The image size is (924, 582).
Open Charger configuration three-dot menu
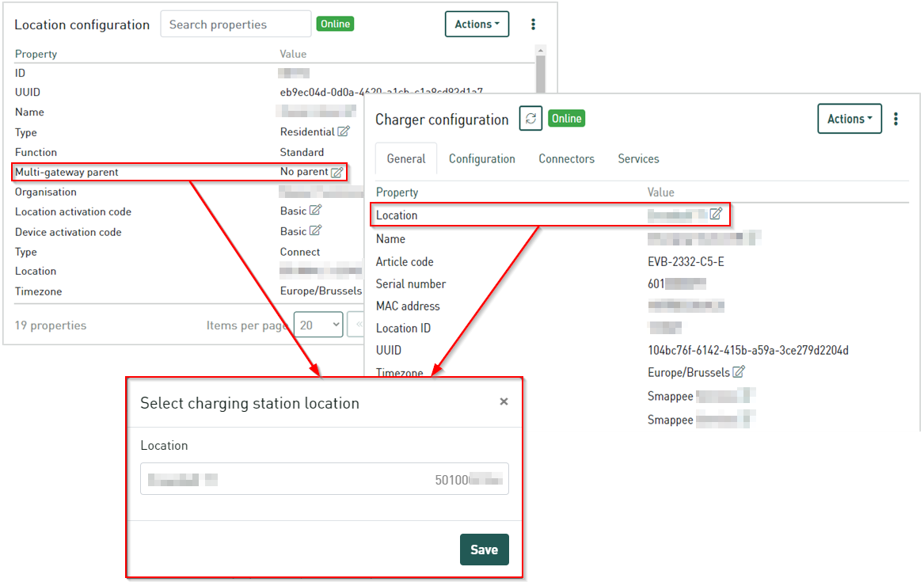click(895, 119)
